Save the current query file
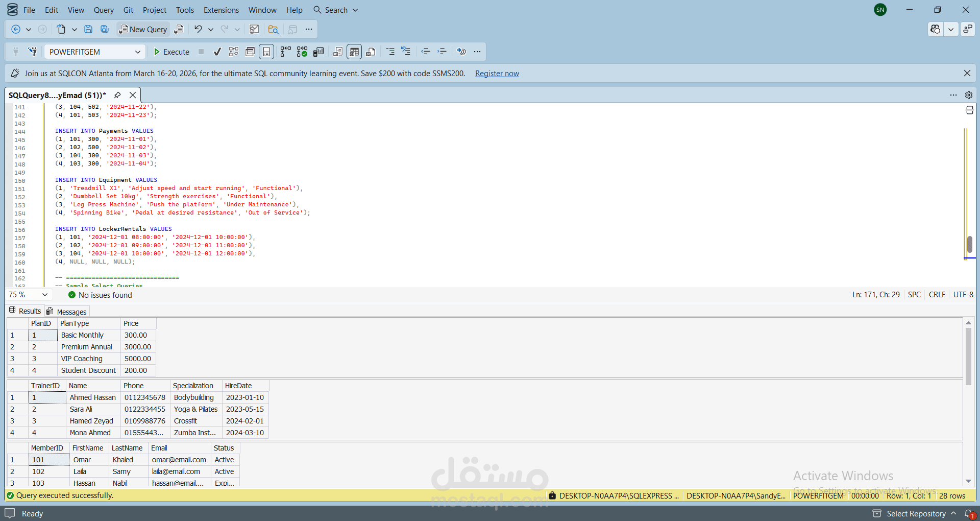This screenshot has height=521, width=980. (88, 29)
